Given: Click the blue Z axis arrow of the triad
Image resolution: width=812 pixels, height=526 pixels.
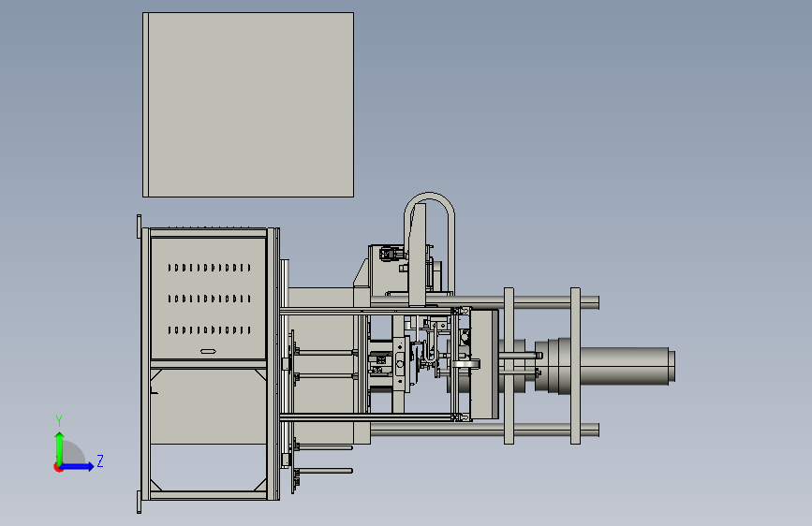Looking at the screenshot, I should [x=78, y=466].
